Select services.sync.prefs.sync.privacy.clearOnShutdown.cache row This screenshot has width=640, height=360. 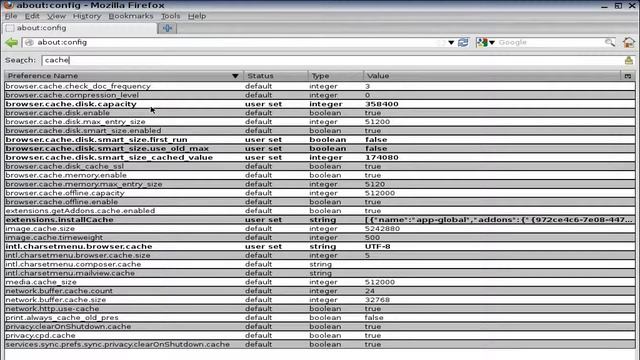click(x=320, y=344)
